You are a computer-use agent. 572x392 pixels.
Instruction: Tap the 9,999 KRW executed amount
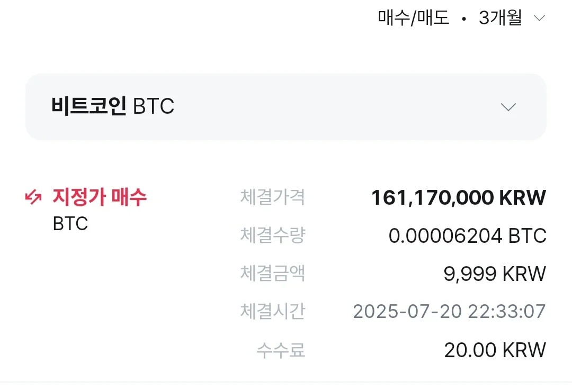pos(494,274)
